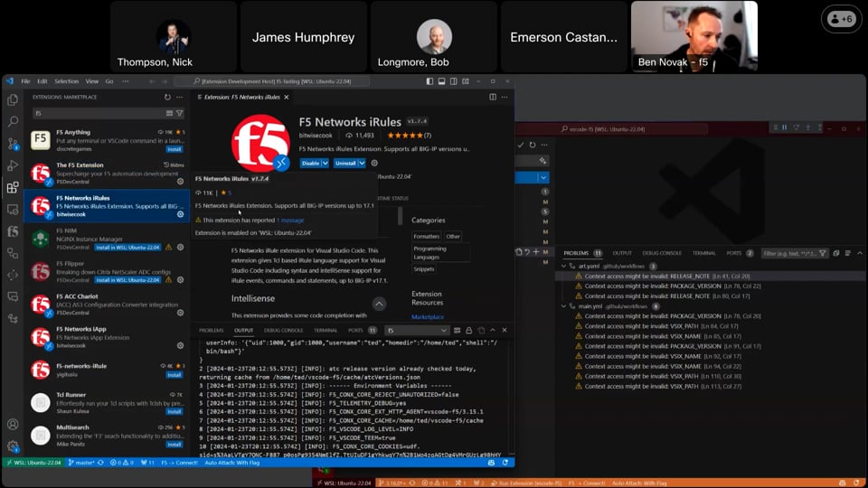This screenshot has width=868, height=488.
Task: Open the Selection menu
Action: (66, 81)
